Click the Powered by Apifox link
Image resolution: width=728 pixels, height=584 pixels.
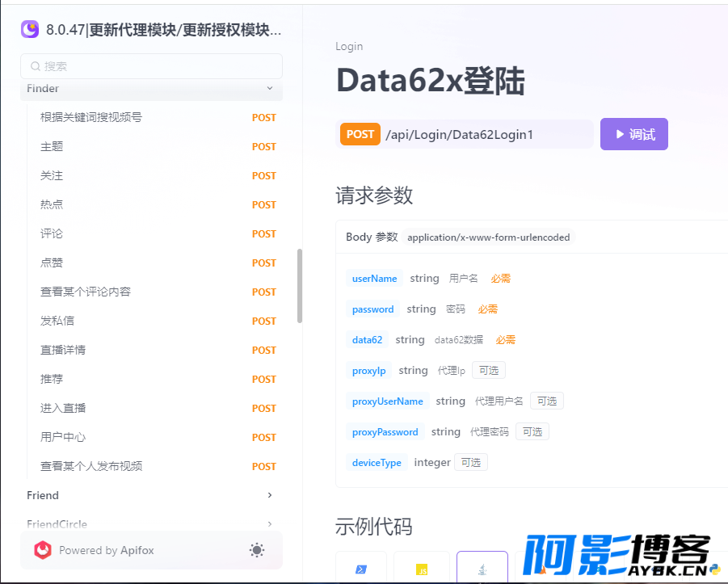(107, 550)
